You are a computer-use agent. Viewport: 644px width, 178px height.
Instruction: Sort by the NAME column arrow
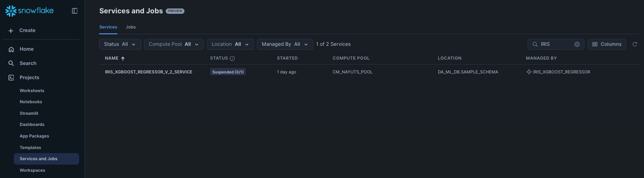pos(123,58)
